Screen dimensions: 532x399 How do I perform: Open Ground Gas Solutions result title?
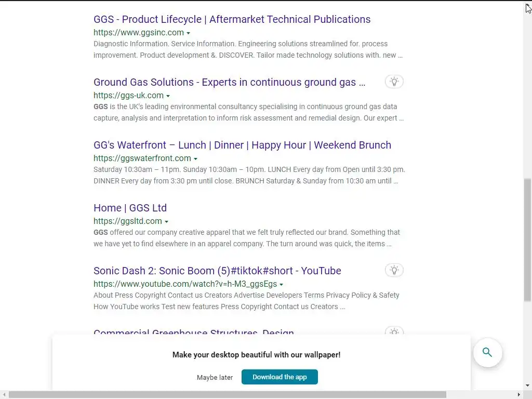229,82
